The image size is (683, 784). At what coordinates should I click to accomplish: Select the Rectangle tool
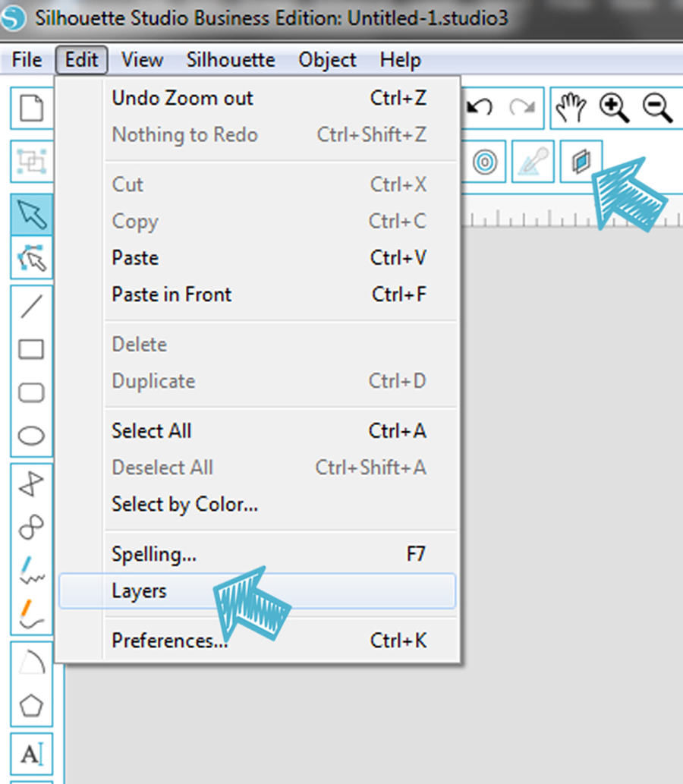click(x=32, y=350)
